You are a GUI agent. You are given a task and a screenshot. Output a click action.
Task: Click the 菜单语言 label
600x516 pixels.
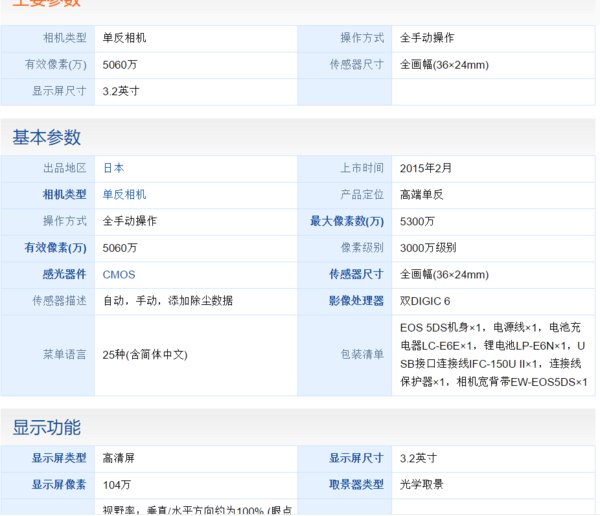point(64,354)
